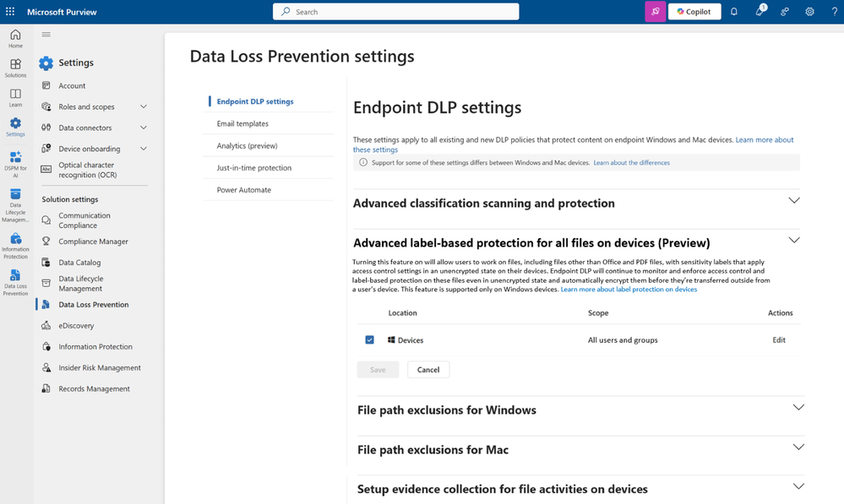Go to Home in left rail
The width and height of the screenshot is (844, 504).
click(15, 39)
